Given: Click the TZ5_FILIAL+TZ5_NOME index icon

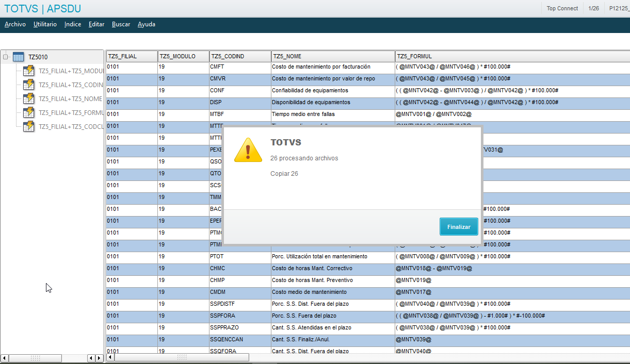Looking at the screenshot, I should [29, 99].
